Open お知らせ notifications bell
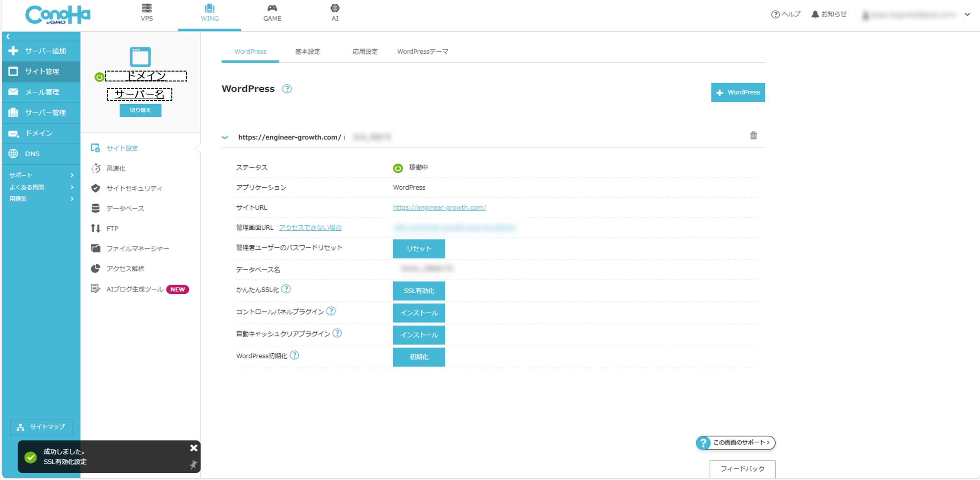 829,14
